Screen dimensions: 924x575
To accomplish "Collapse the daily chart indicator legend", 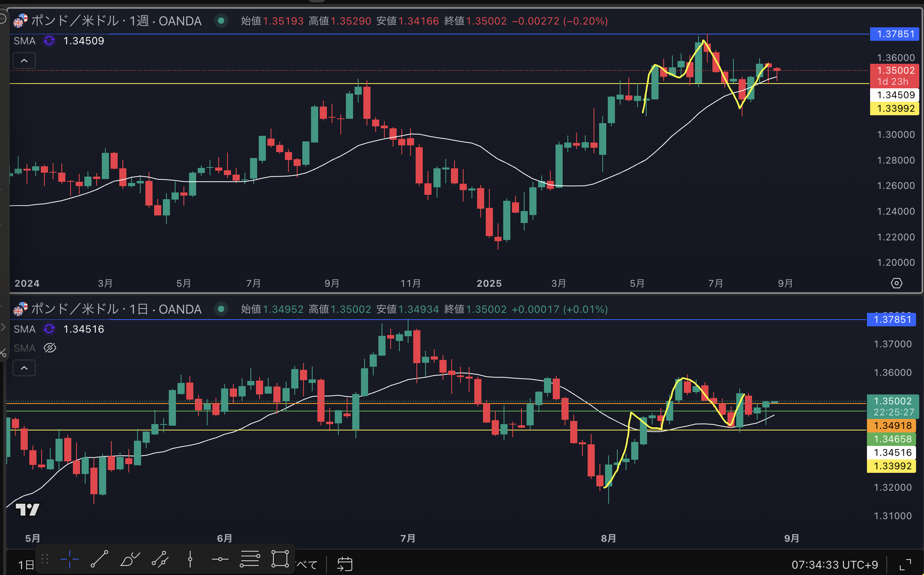I will click(x=24, y=368).
